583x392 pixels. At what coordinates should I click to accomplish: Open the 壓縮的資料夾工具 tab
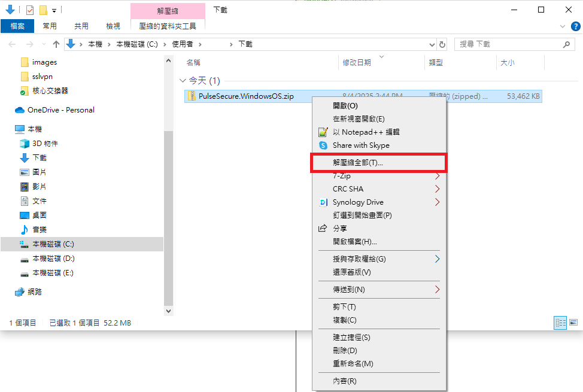(x=168, y=26)
